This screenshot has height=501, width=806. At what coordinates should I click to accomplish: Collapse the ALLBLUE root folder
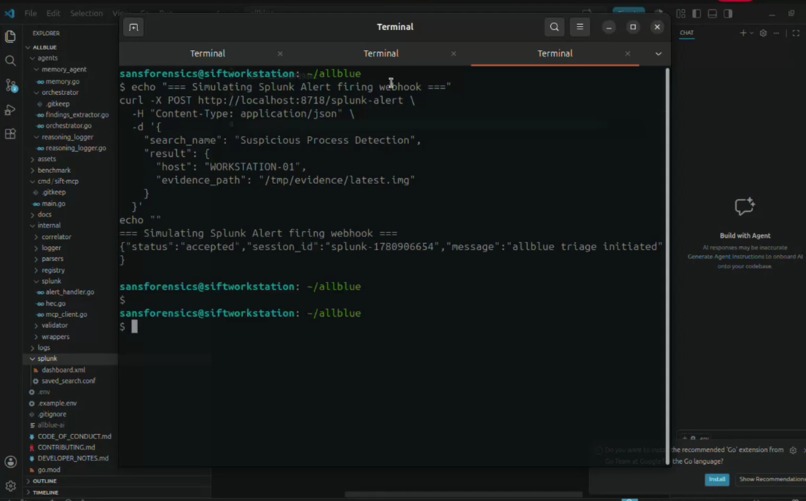pyautogui.click(x=44, y=47)
